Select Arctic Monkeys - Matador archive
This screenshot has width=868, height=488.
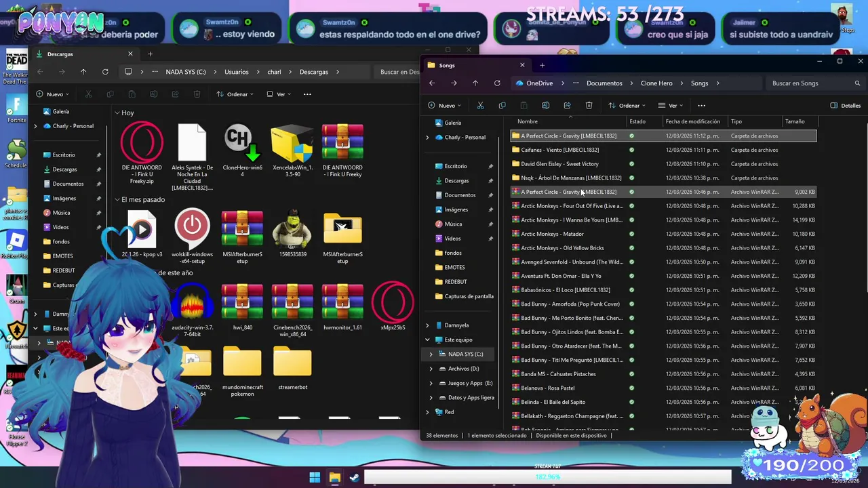point(663,234)
